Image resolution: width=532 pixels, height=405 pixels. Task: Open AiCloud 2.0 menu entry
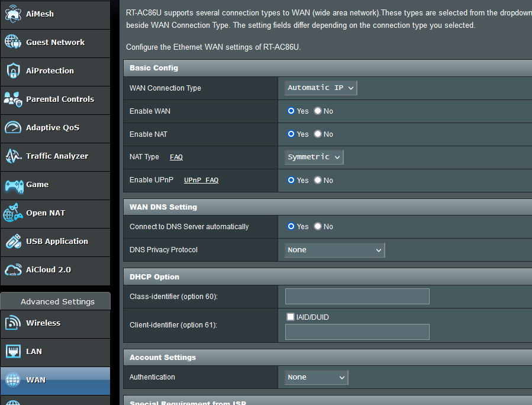tap(55, 271)
